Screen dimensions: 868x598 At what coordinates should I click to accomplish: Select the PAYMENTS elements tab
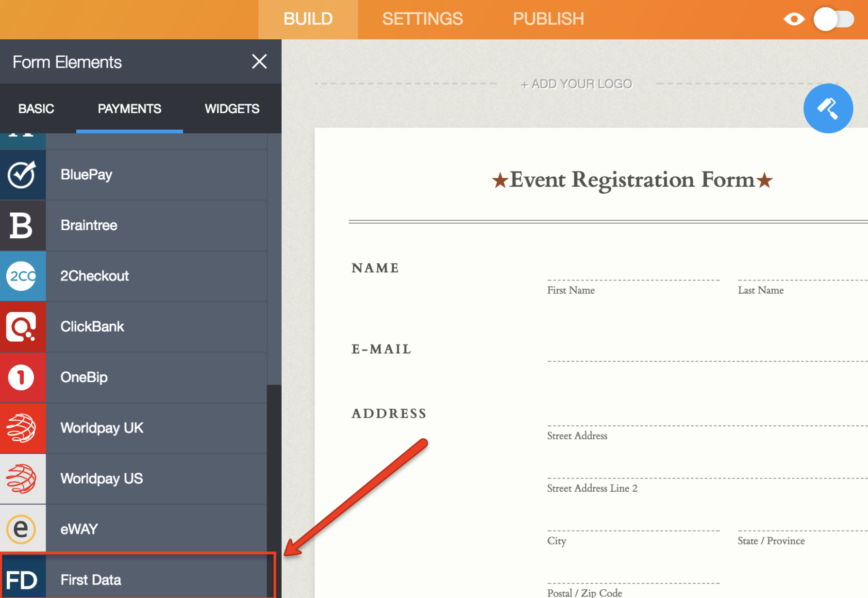coord(130,109)
